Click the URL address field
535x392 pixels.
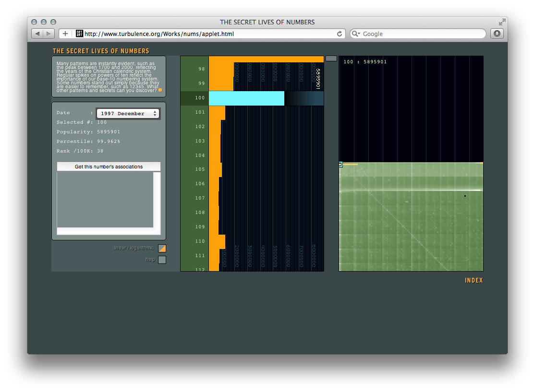209,34
